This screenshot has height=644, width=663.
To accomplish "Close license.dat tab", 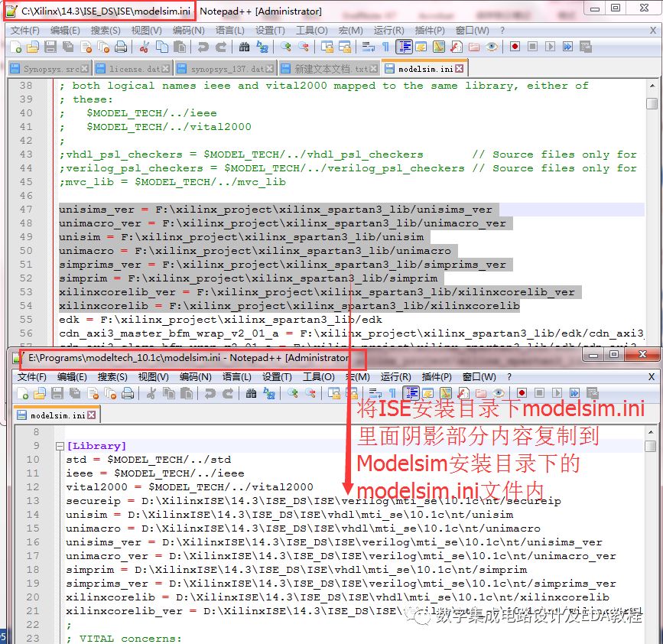I will [x=165, y=69].
